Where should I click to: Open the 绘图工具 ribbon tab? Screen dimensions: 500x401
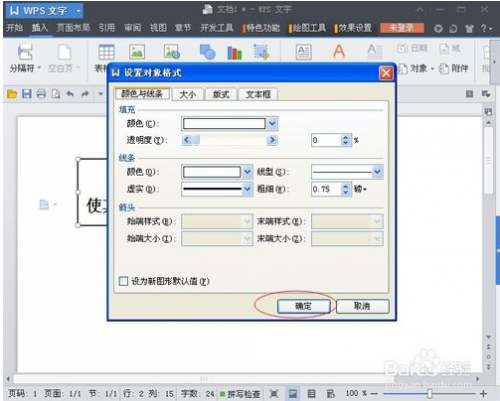click(x=308, y=28)
